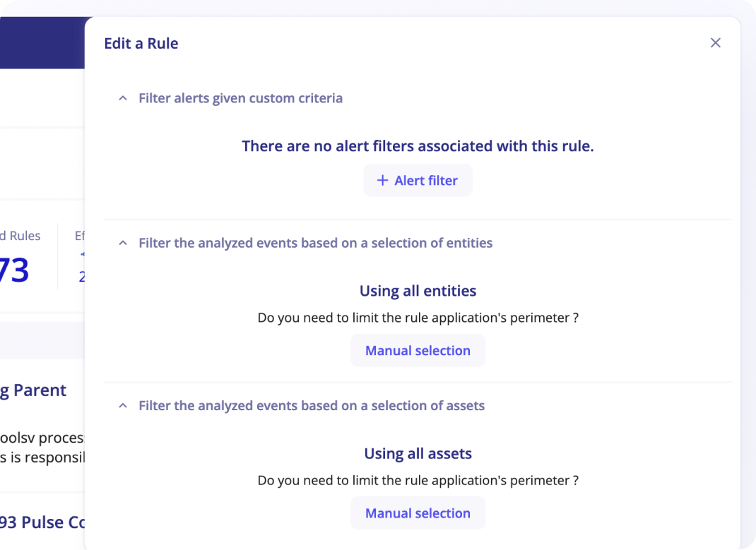Click the 'Using all entities' heading
The image size is (756, 550).
pos(418,291)
